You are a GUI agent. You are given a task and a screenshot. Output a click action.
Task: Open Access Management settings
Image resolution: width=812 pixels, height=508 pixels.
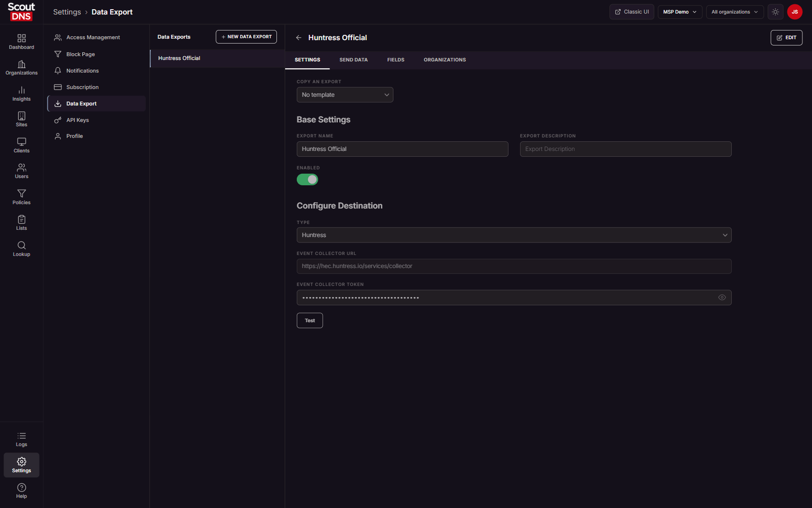(97, 37)
